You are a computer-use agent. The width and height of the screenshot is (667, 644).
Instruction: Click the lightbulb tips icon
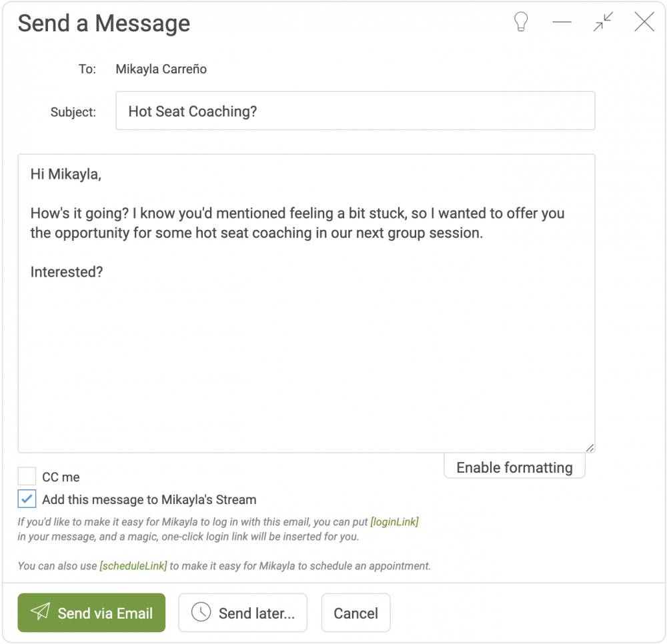coord(521,22)
